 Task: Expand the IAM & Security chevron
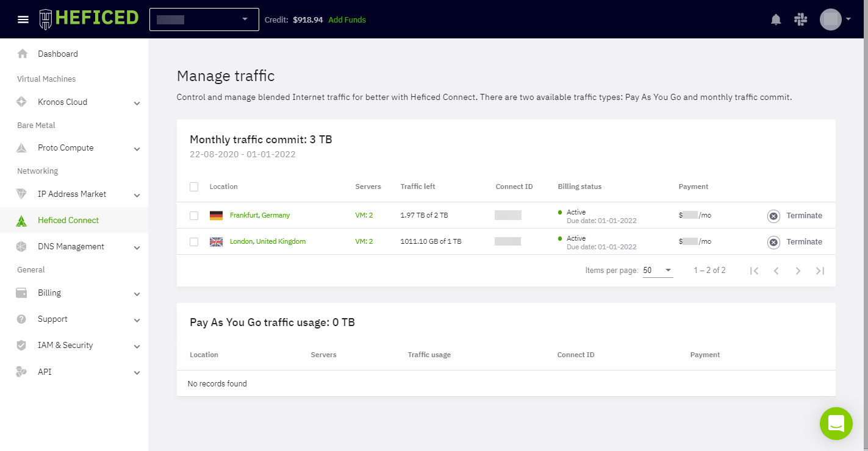coord(137,346)
